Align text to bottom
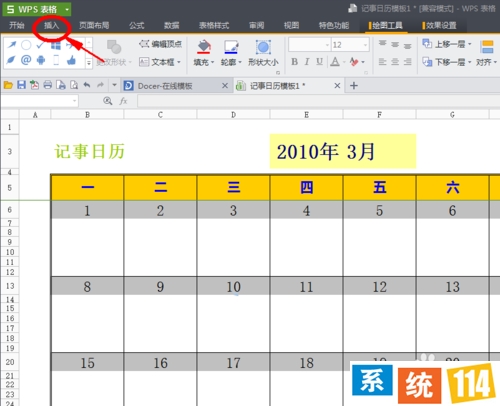Screen dimensions: 500x406 407,46
